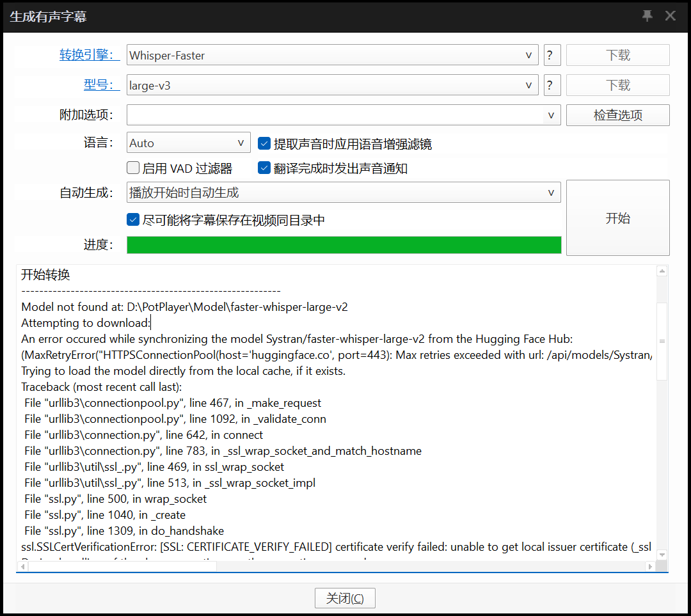Open help for model type
Image resolution: width=691 pixels, height=616 pixels.
552,85
